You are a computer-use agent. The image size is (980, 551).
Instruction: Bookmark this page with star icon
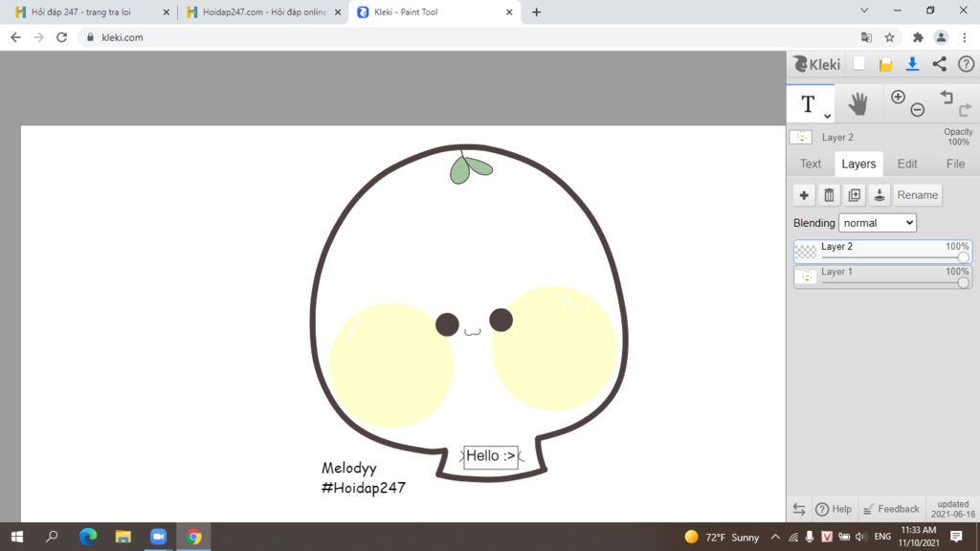coord(889,37)
